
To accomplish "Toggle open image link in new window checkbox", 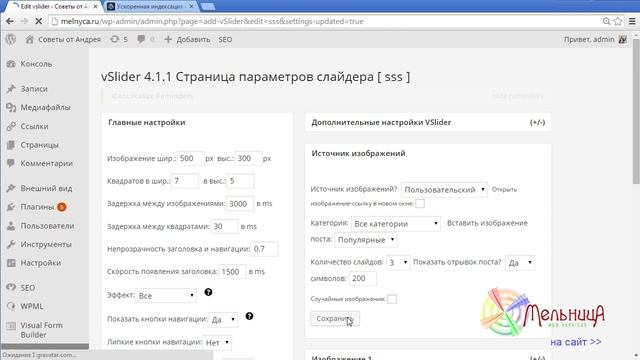I will pyautogui.click(x=420, y=203).
